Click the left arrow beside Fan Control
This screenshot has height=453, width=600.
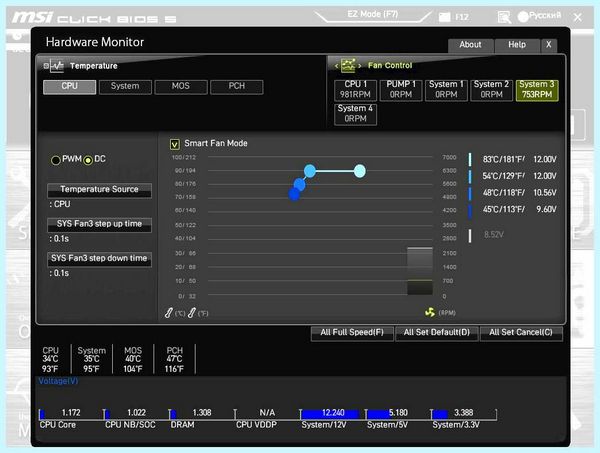pyautogui.click(x=336, y=66)
